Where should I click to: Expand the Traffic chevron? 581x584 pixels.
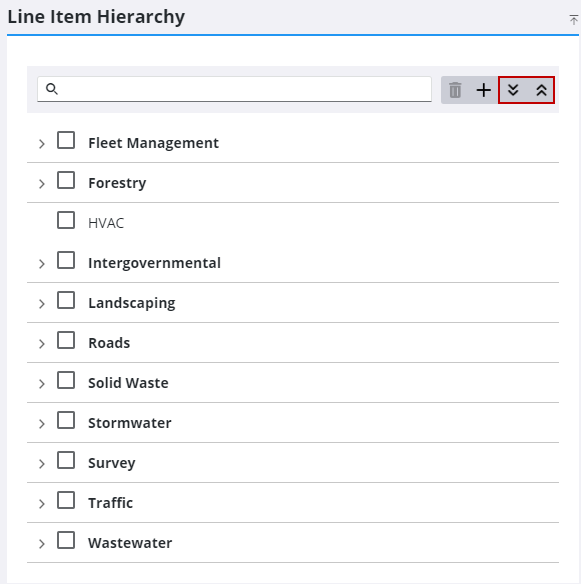(x=42, y=504)
